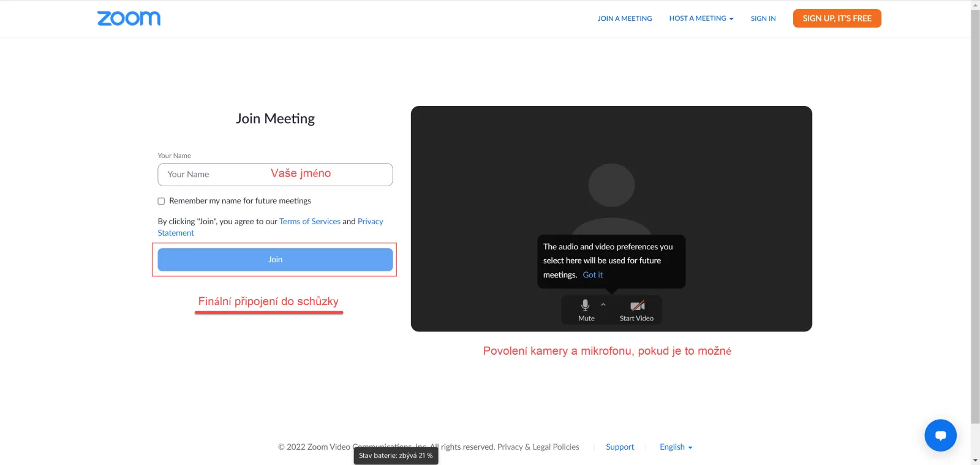Open the Terms of Services link
The width and height of the screenshot is (980, 465).
coord(310,221)
